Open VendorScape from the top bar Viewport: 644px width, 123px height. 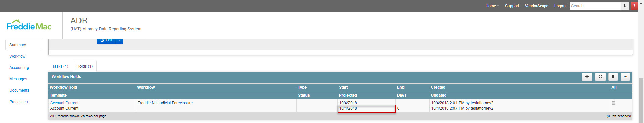click(x=536, y=6)
